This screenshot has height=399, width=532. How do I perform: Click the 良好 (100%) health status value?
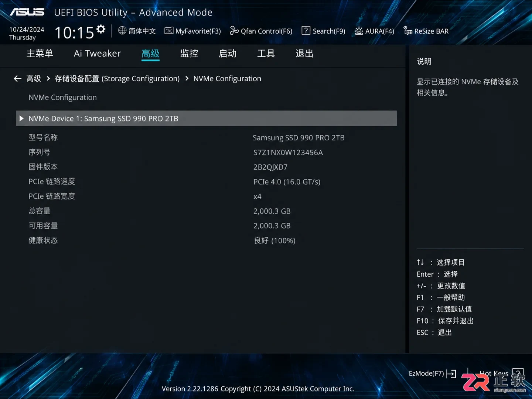[x=275, y=241]
